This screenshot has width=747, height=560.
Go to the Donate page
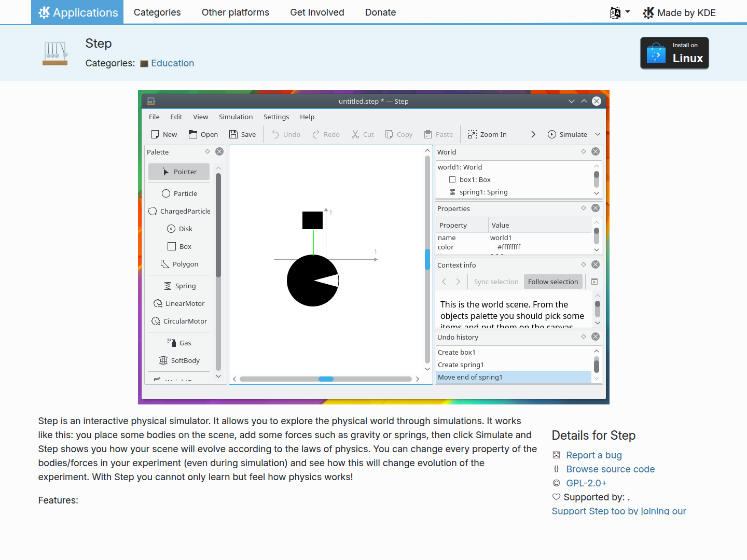[x=381, y=12]
